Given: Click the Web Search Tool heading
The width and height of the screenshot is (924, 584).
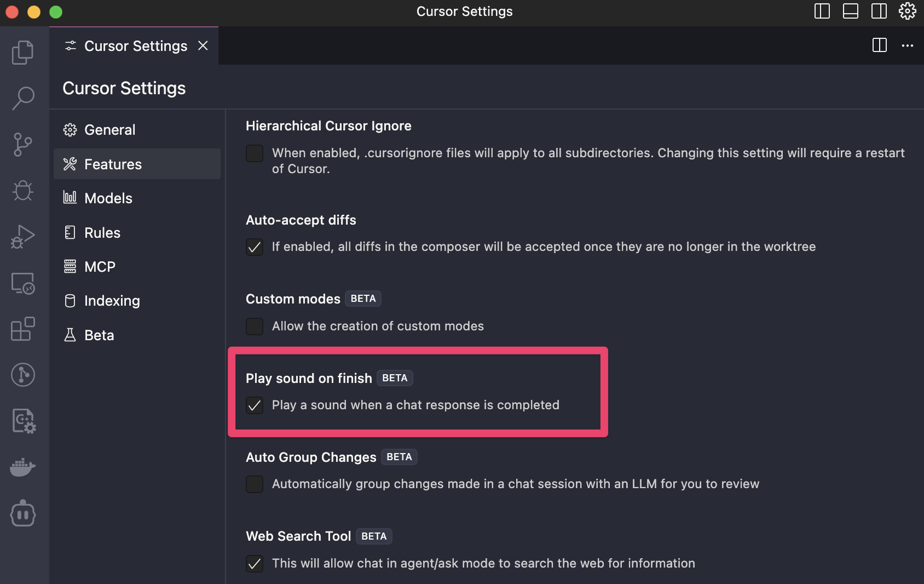Looking at the screenshot, I should (298, 536).
